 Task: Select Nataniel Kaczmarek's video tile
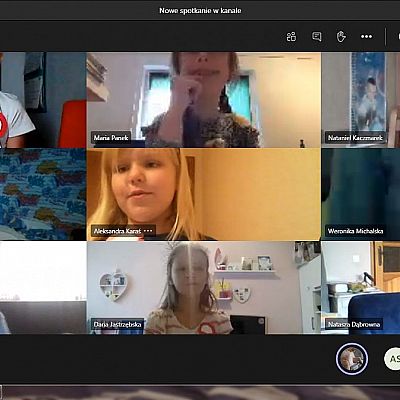click(x=361, y=100)
